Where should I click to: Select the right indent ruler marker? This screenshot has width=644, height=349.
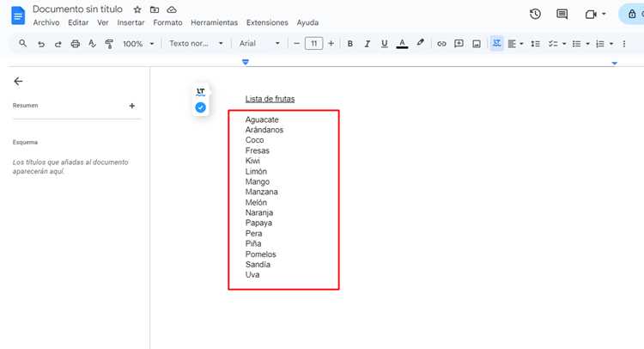point(615,63)
